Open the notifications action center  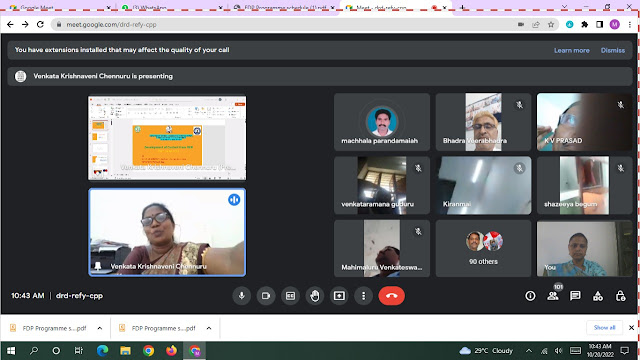click(624, 351)
